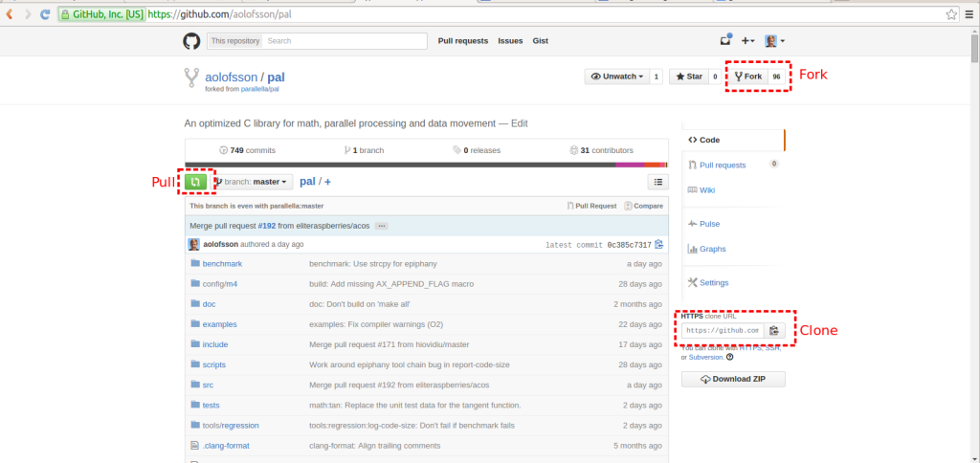980x463 pixels.
Task: View the 0 releases link
Action: coord(477,150)
